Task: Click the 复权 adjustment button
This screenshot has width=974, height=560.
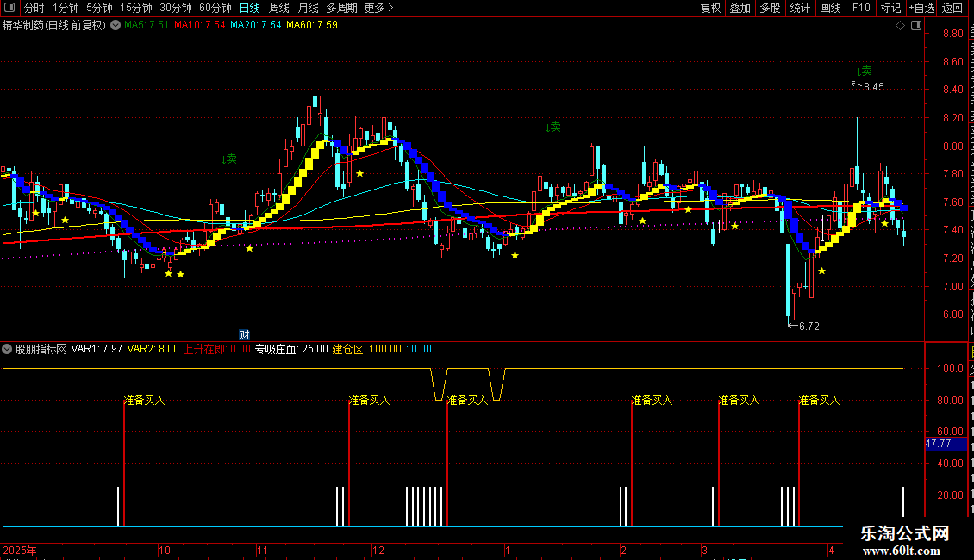Action: 710,8
